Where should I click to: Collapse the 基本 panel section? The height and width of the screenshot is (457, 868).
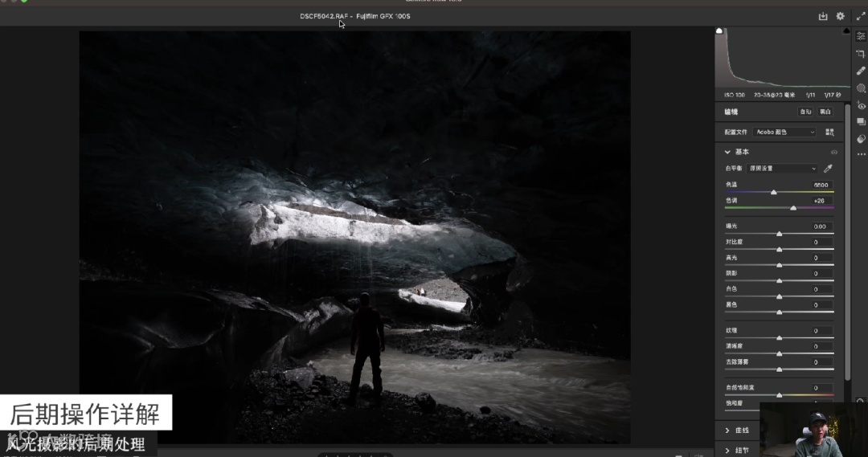pos(727,152)
